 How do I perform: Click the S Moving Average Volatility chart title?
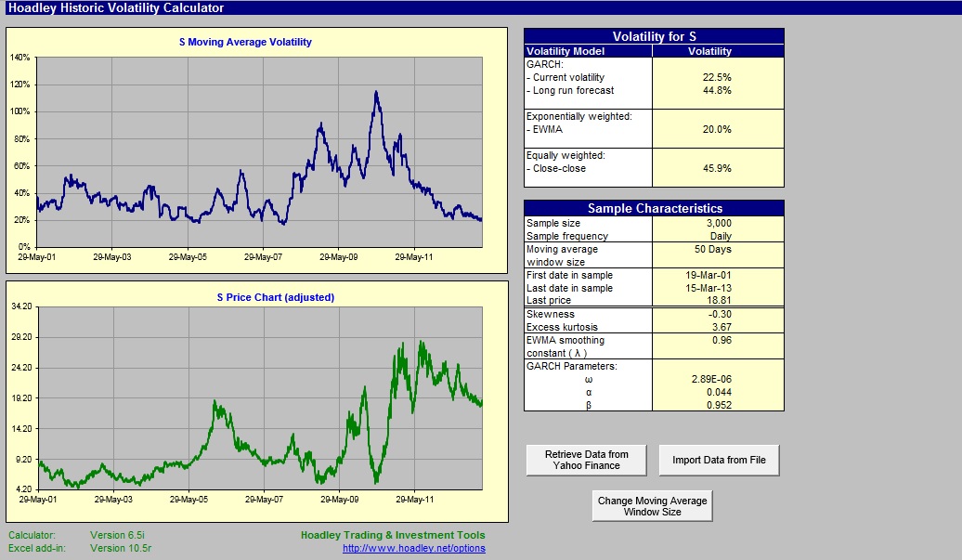coord(245,43)
